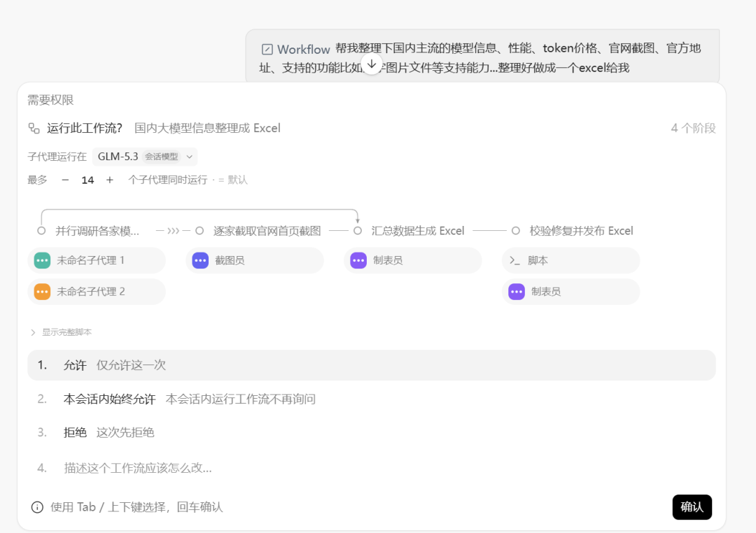Choose option 3 拒绝 这次先拒绝

click(371, 432)
